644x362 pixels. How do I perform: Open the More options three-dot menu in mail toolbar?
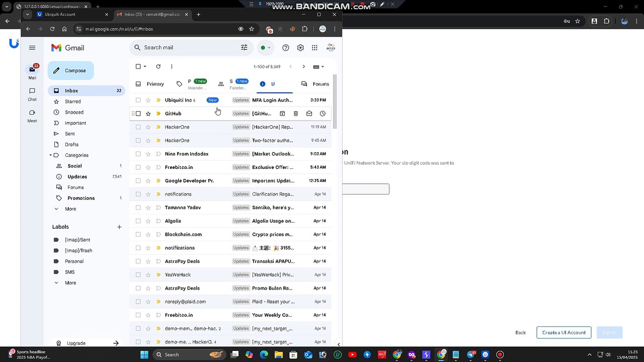pyautogui.click(x=172, y=66)
